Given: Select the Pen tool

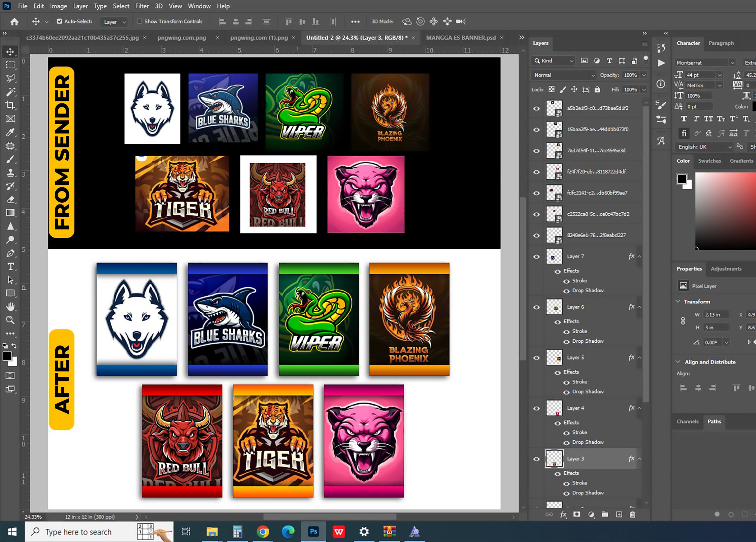Looking at the screenshot, I should coord(10,254).
